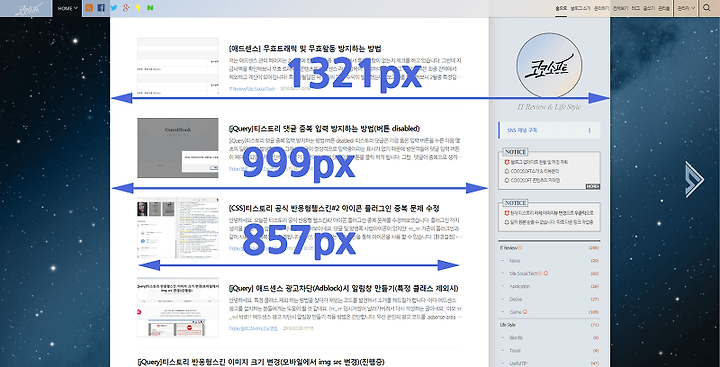Open the News subcategory
This screenshot has height=367, width=720.
(515, 261)
